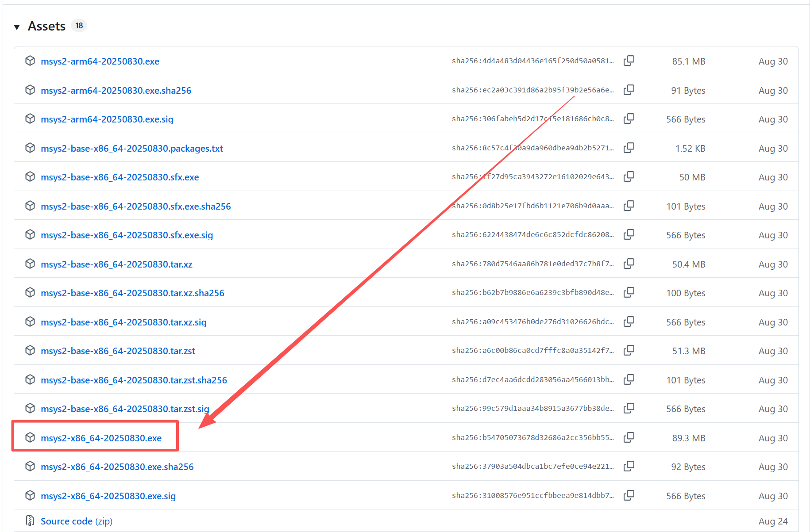The height and width of the screenshot is (532, 810).
Task: Download msys2-base-x86_64-20250830.tar.xz
Action: point(117,264)
